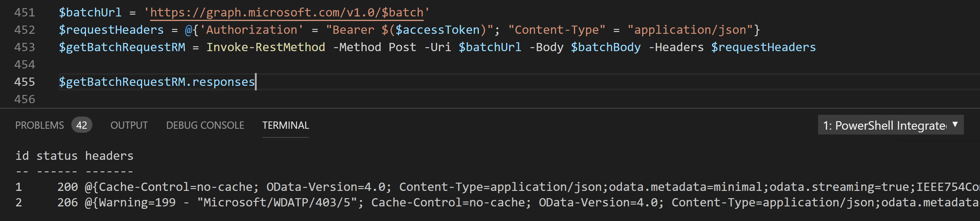Screen dimensions: 980x221
Task: Open the DEBUG CONSOLE tab
Action: point(205,125)
